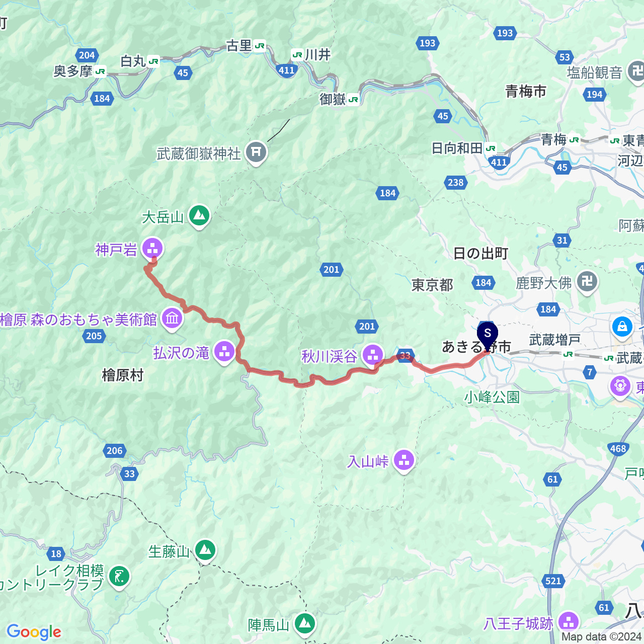Click the 八王子城跡 castle ruins pin

click(x=569, y=622)
